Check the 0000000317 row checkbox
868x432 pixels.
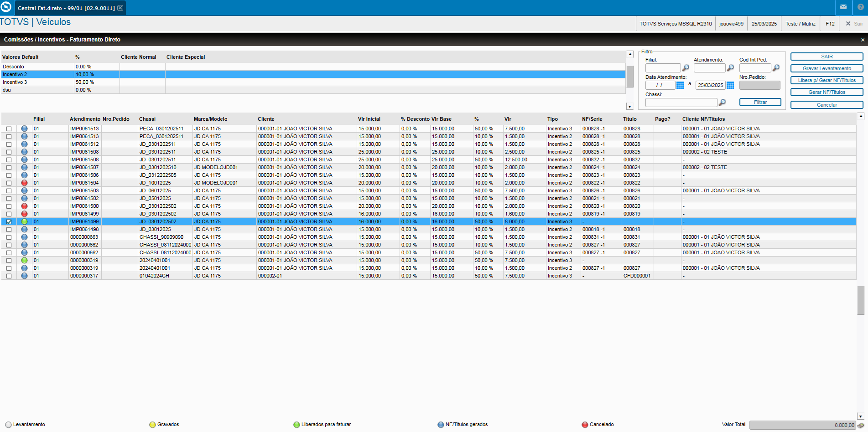[9, 276]
